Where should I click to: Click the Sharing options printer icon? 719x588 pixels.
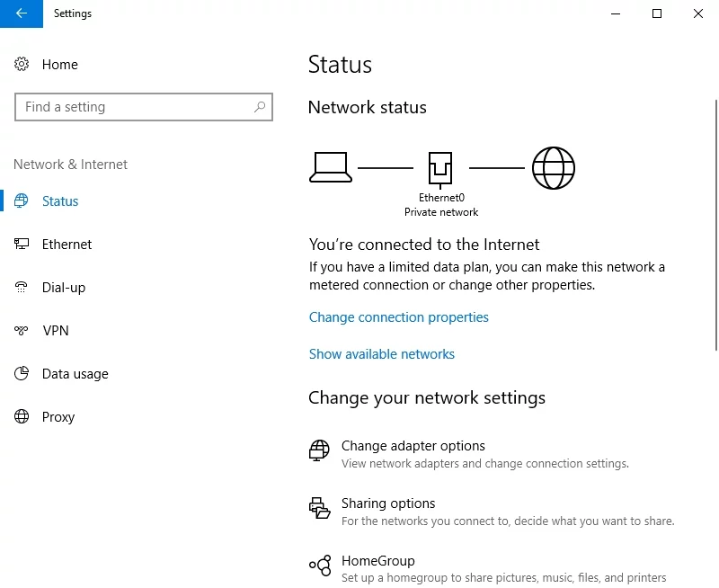pos(319,508)
